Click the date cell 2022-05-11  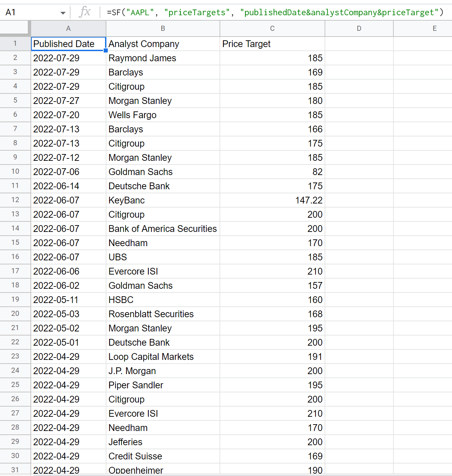[68, 300]
